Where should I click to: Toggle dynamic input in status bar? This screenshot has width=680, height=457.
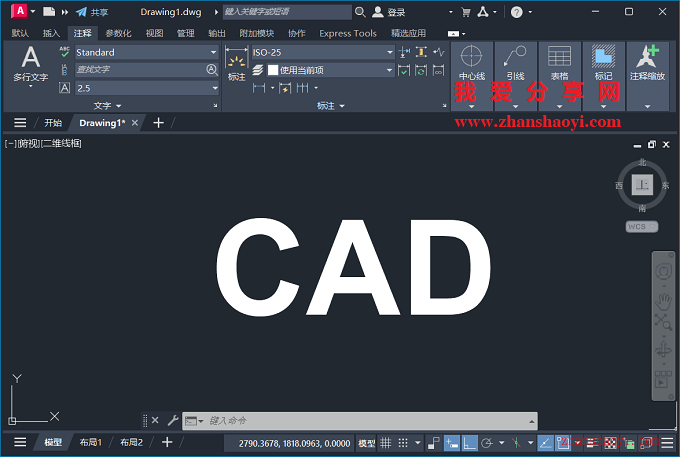coord(452,443)
